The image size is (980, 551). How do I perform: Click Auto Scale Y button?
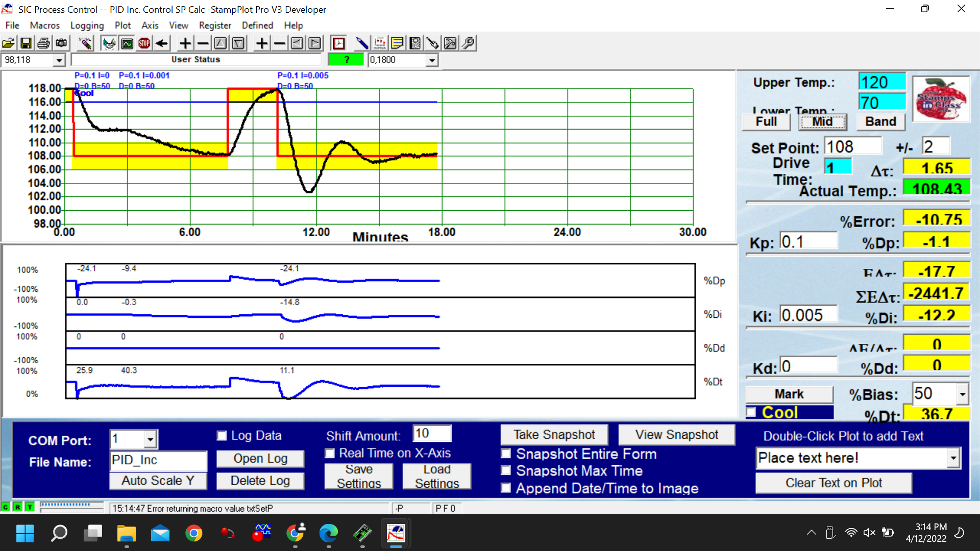[x=158, y=481]
